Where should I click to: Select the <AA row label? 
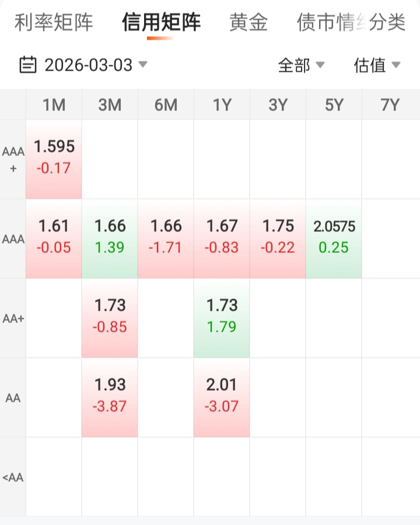13,477
